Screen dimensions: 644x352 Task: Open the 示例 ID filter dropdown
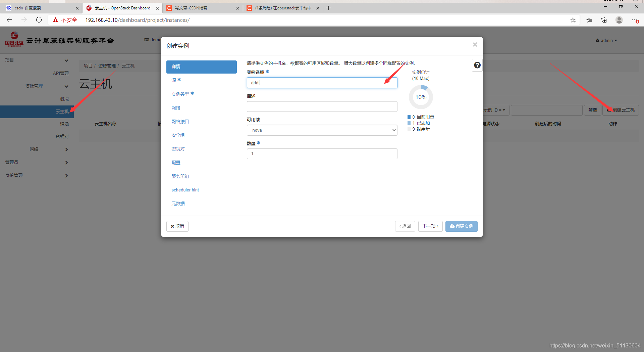coord(496,110)
